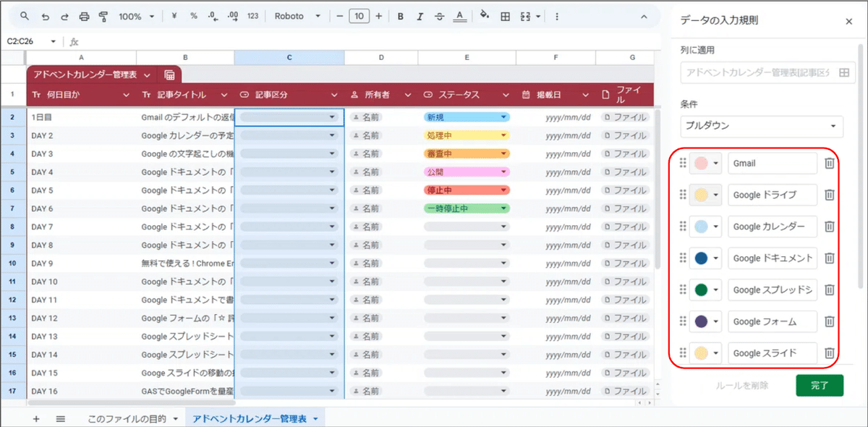The height and width of the screenshot is (427, 868).
Task: Open the 公開 status chip dropdown
Action: point(503,172)
